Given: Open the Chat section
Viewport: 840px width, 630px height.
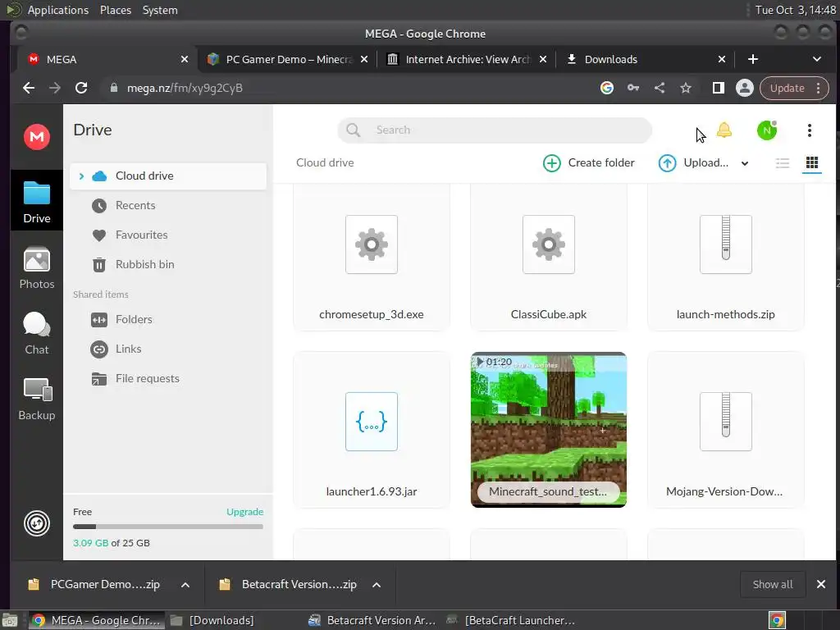Looking at the screenshot, I should click(36, 333).
